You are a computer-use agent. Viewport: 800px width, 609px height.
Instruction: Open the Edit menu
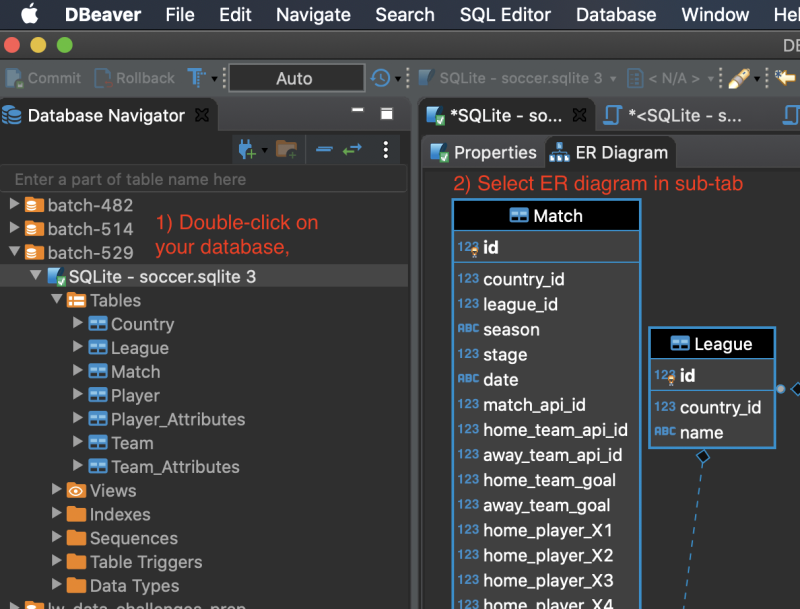pyautogui.click(x=235, y=15)
